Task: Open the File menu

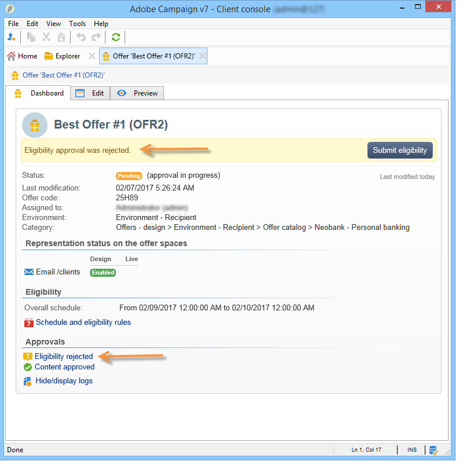Action: coord(13,24)
